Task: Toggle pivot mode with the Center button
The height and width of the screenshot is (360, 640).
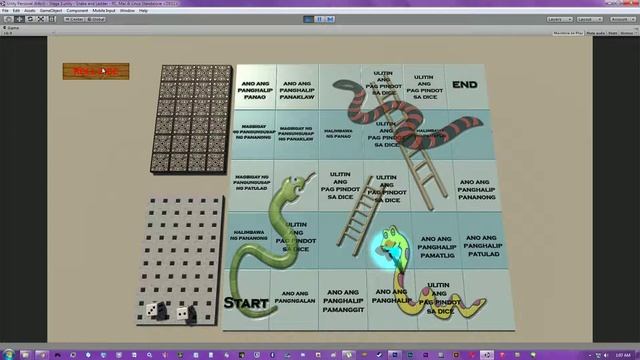Action: (74, 19)
